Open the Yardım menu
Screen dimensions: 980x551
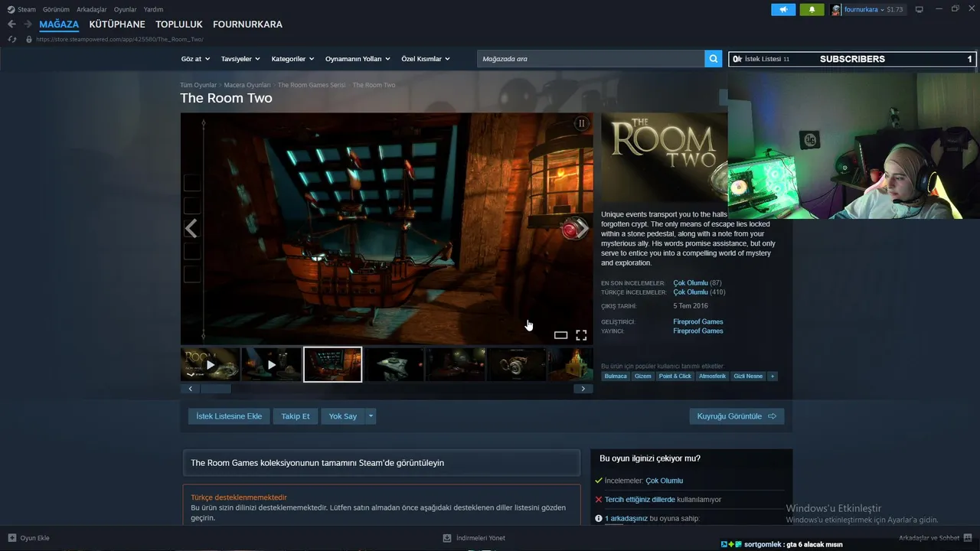coord(153,9)
